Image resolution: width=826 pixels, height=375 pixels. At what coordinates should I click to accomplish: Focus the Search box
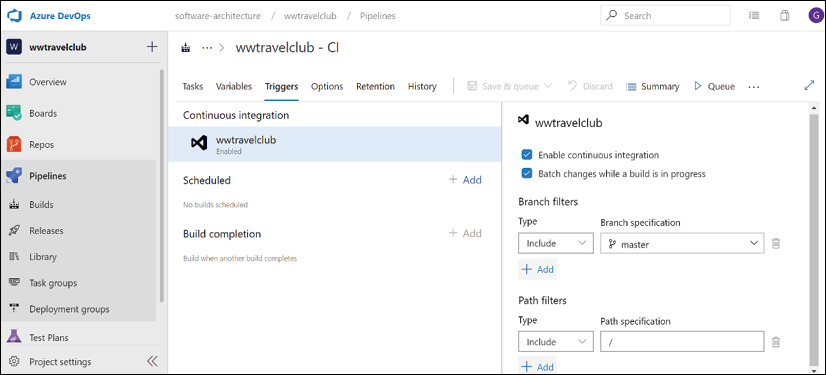click(x=665, y=16)
